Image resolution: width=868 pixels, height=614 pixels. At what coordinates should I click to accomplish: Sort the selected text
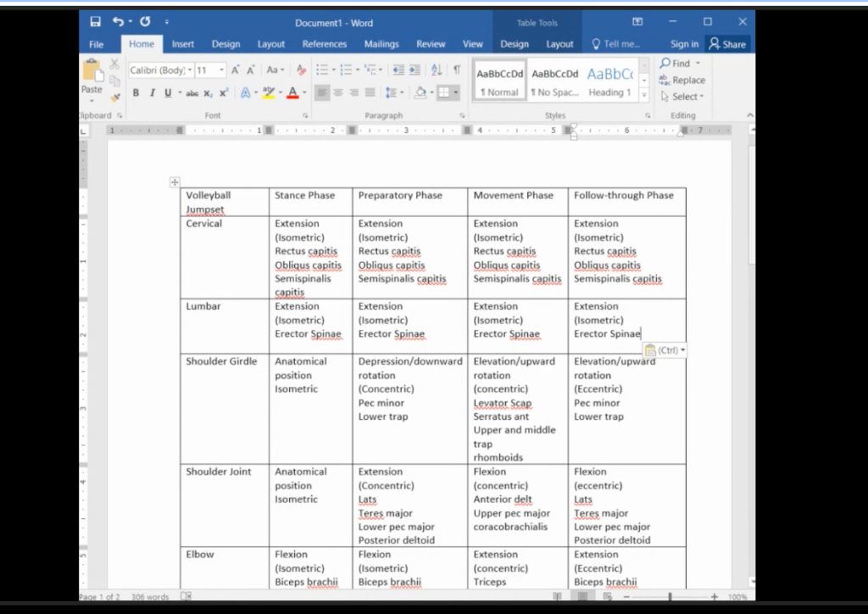tap(437, 70)
